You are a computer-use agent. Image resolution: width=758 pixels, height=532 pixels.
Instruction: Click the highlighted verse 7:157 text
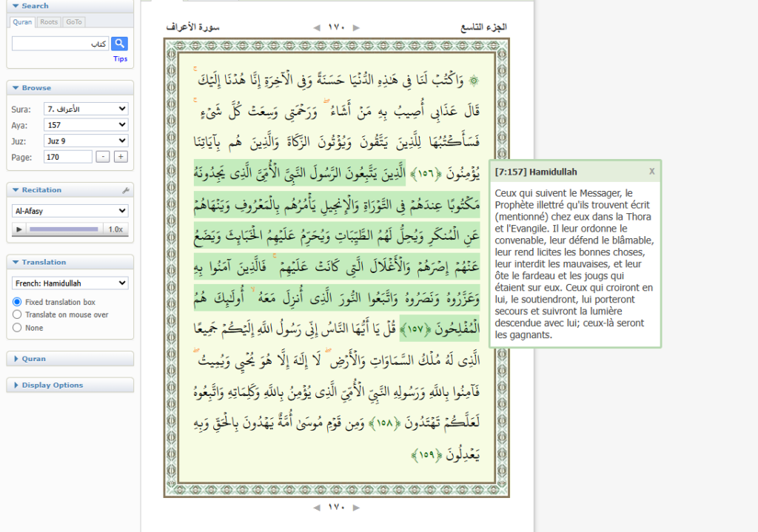[337, 250]
